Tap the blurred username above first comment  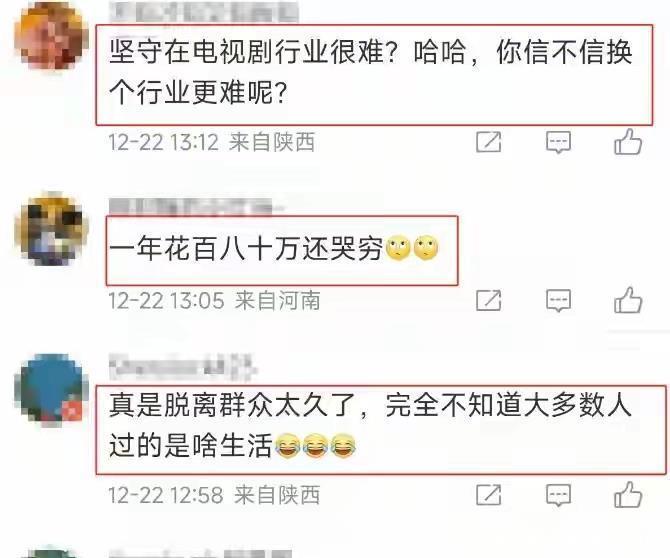point(203,11)
